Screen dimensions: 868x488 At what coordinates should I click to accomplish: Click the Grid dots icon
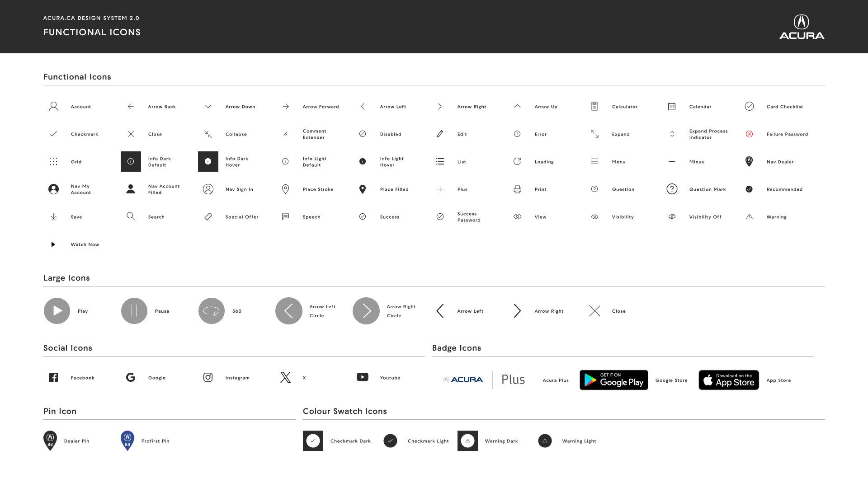(x=53, y=162)
